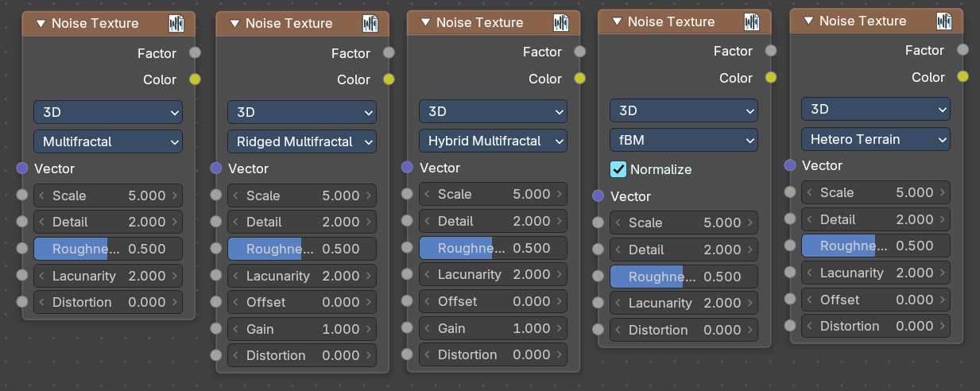The width and height of the screenshot is (980, 391).
Task: Click the Roughness slider in the Multifractal node
Action: [x=108, y=249]
